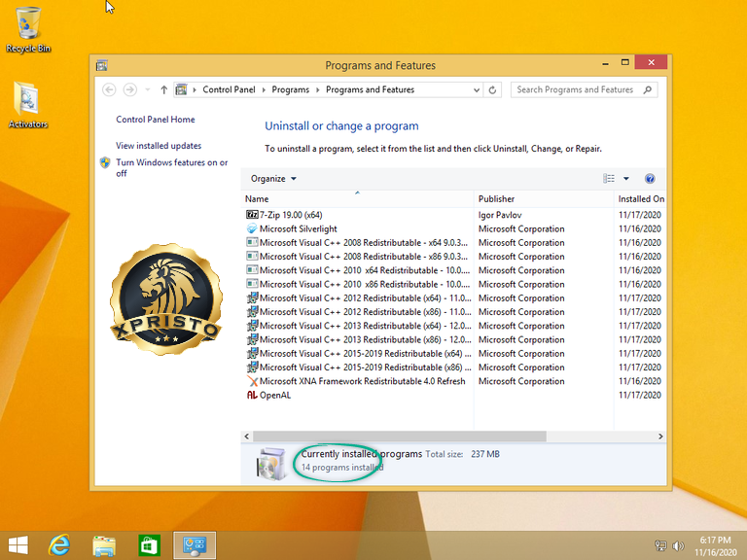Click the volume speaker tray icon
Image resolution: width=747 pixels, height=560 pixels.
(x=678, y=545)
